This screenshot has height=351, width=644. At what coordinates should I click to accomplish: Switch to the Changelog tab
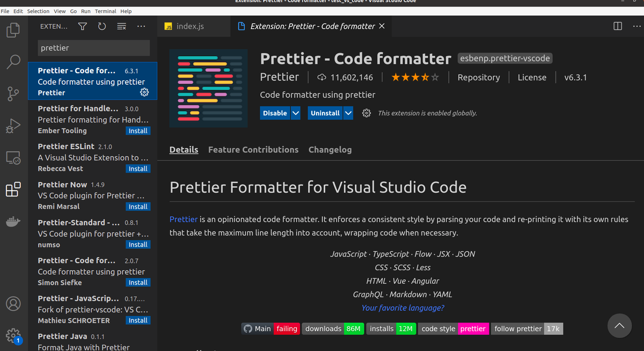330,150
